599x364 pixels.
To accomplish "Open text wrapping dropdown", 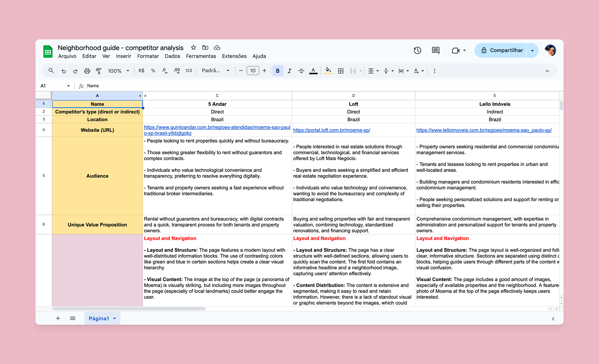I will (x=403, y=71).
